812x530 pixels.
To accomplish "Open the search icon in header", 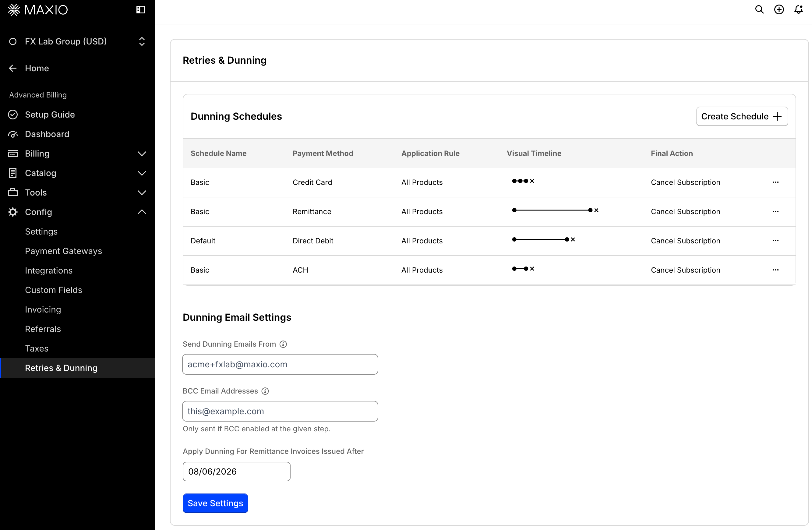I will click(x=759, y=9).
